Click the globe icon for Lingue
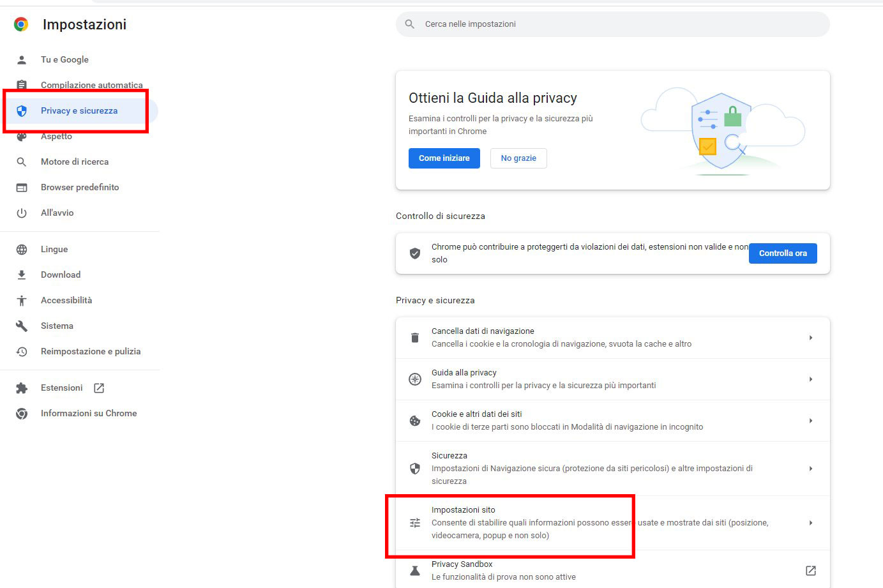 point(22,249)
